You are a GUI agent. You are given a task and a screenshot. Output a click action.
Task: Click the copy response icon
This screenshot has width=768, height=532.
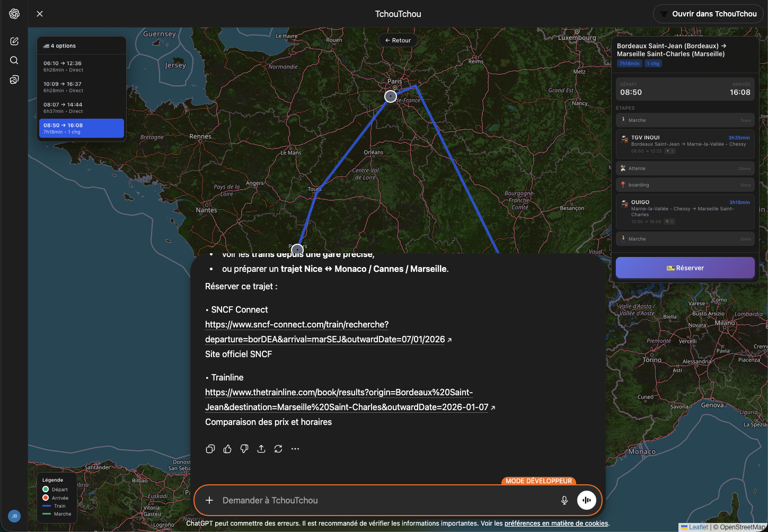(210, 449)
